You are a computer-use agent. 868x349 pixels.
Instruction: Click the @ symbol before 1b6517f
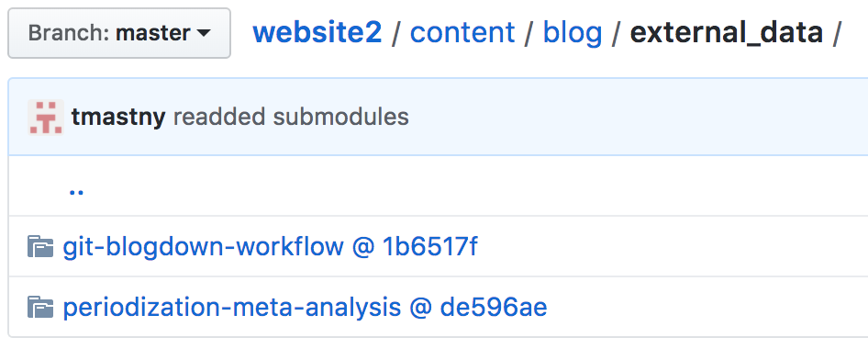point(363,247)
